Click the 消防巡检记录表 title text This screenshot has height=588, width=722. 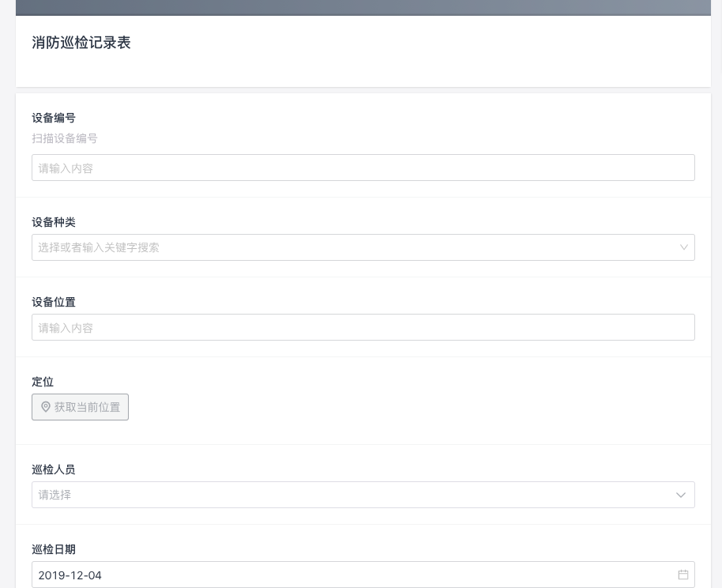[81, 43]
